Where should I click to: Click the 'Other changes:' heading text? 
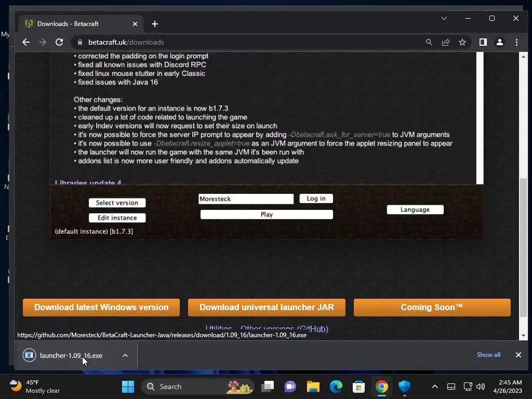coord(98,100)
